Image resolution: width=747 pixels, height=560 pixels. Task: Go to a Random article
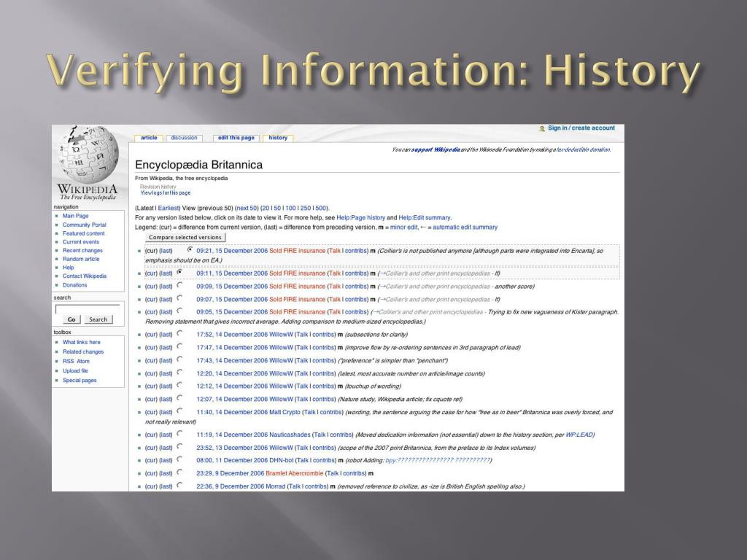(x=81, y=259)
